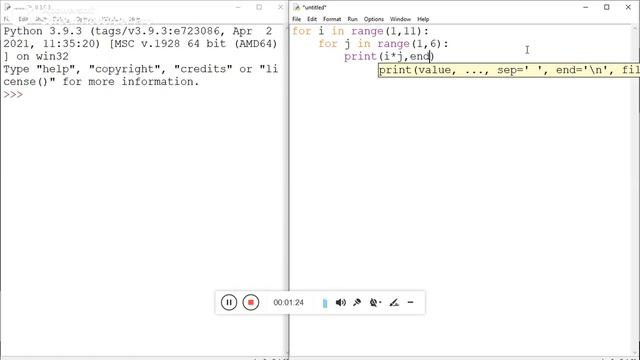The image size is (640, 360).
Task: Maximize the untitled editor window
Action: (x=607, y=7)
